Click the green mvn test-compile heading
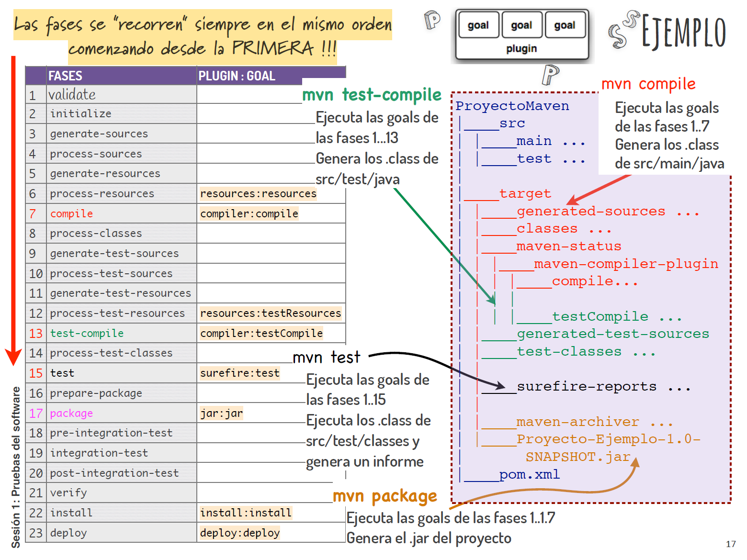747x560 pixels. [372, 95]
